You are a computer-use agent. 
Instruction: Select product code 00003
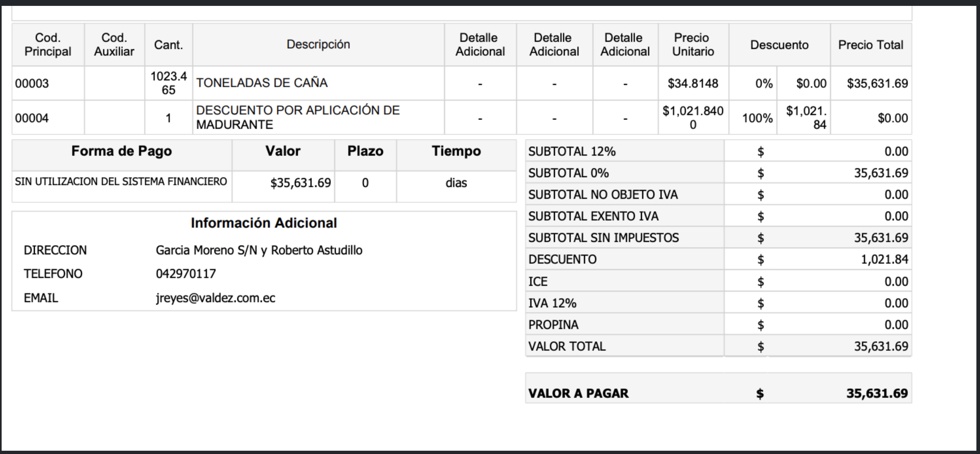coord(32,83)
